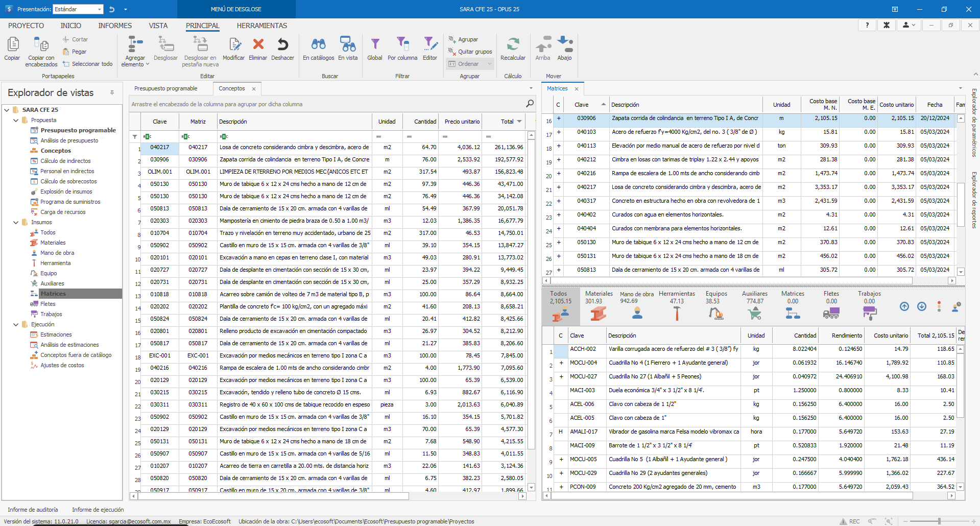Open the PROYECTO menu tab
Screen dimensions: 980x526
click(26, 26)
